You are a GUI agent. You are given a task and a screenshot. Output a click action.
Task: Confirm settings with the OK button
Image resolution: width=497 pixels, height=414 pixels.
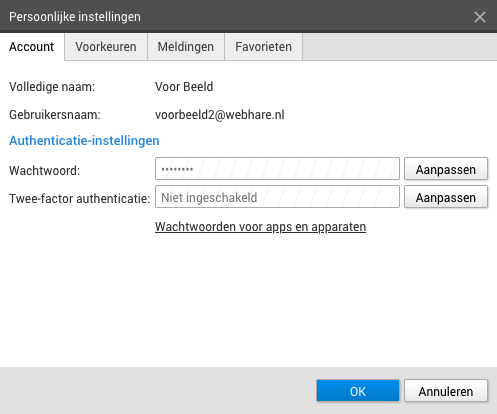[x=358, y=391]
